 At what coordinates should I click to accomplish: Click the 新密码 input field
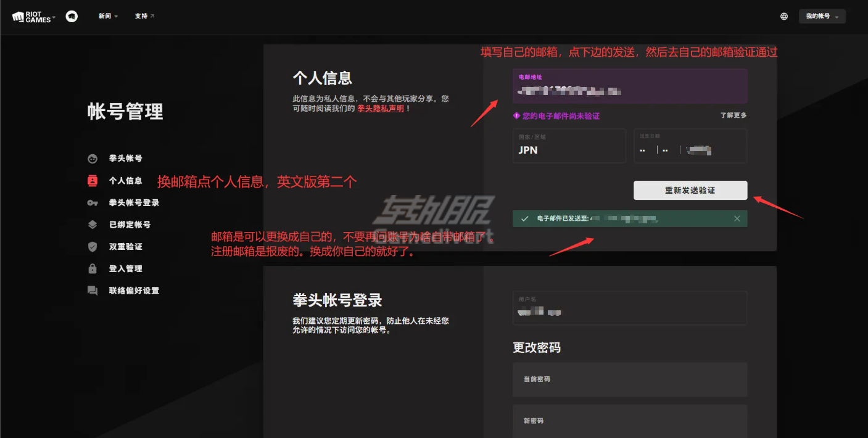[x=630, y=421]
